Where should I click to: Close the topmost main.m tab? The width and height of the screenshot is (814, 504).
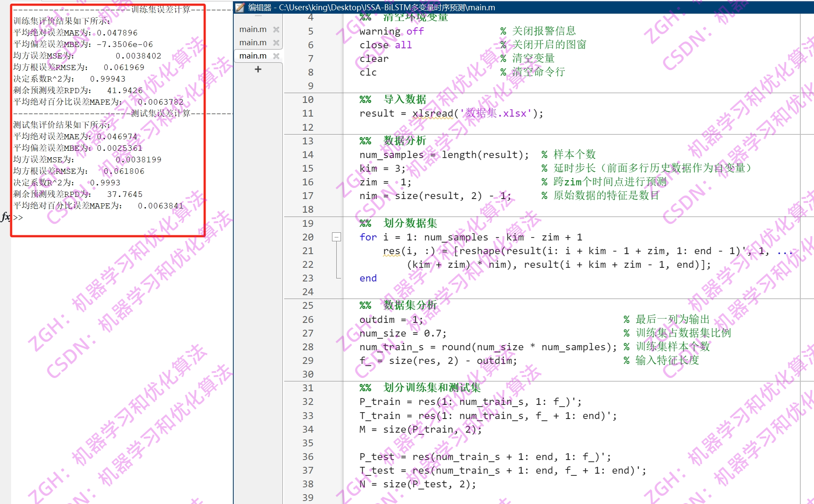pos(276,29)
